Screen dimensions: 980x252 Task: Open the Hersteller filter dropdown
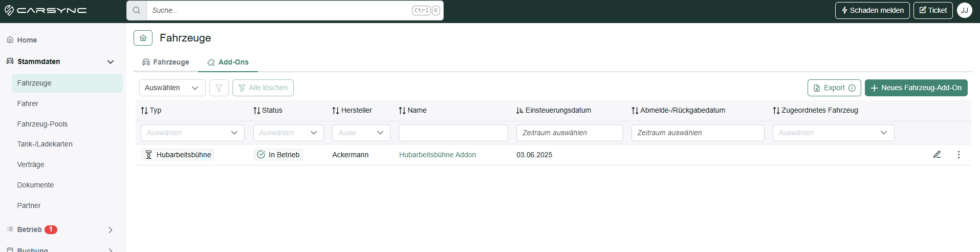pyautogui.click(x=361, y=133)
